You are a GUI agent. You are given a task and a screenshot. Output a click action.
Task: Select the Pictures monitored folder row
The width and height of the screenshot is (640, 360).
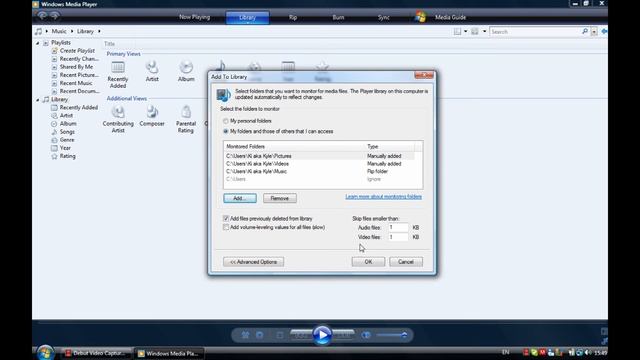tap(320, 156)
